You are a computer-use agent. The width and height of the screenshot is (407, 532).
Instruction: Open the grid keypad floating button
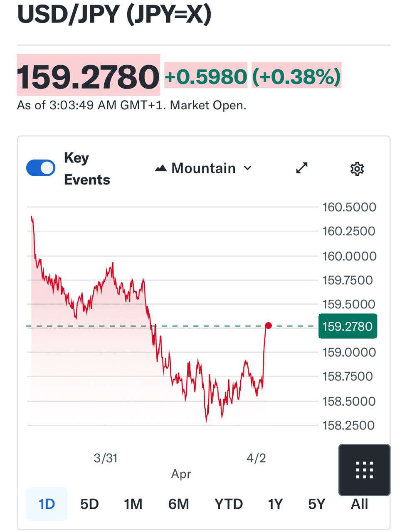tap(364, 470)
